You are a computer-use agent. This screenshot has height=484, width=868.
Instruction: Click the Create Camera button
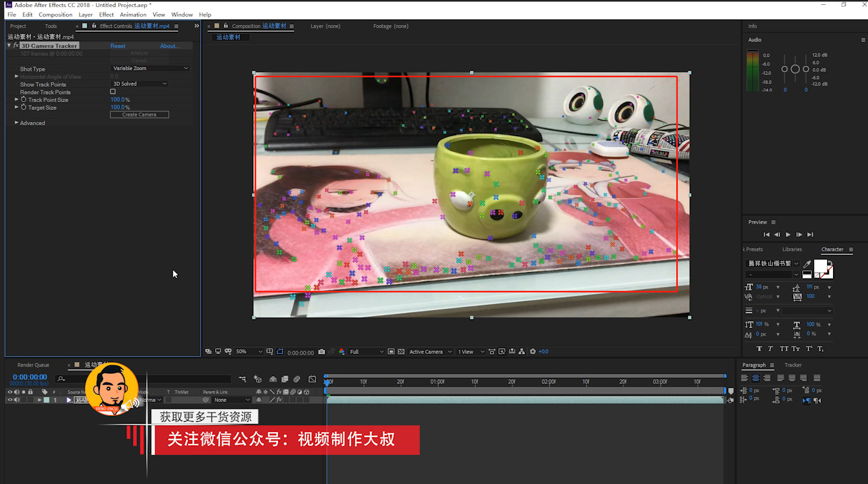(140, 115)
